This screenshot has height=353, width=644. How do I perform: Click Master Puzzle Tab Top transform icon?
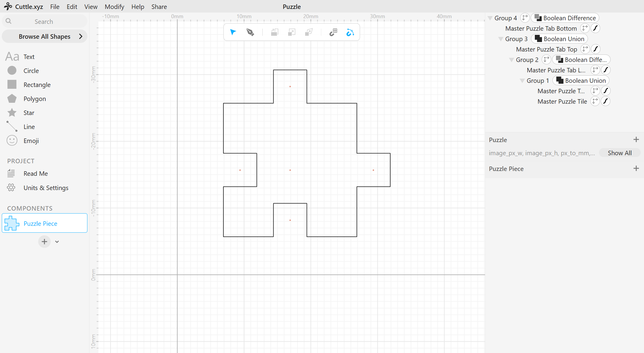pyautogui.click(x=585, y=49)
